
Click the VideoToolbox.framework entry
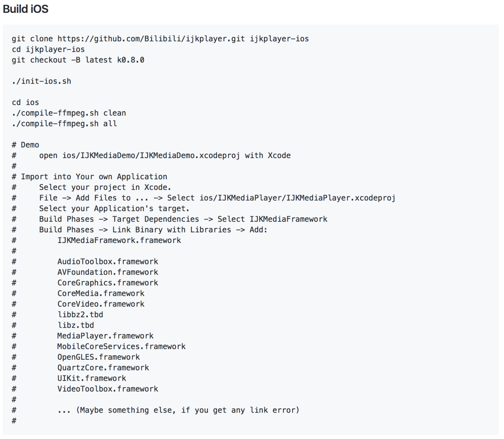108,389
